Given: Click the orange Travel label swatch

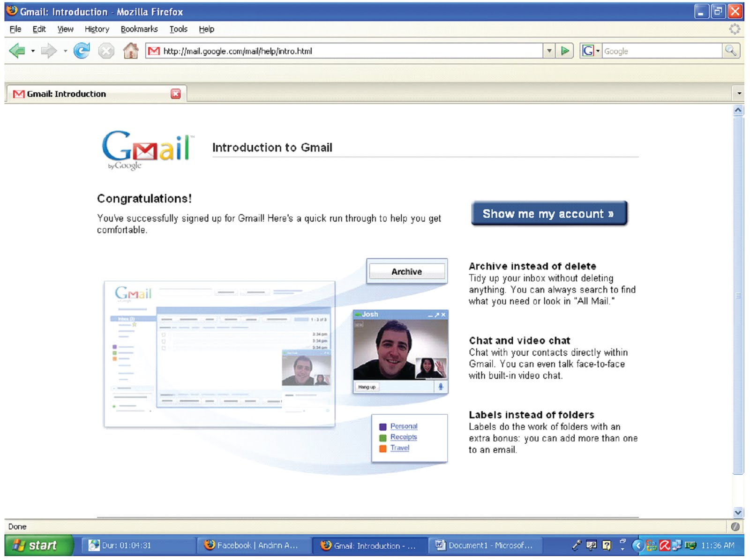Looking at the screenshot, I should [x=382, y=448].
